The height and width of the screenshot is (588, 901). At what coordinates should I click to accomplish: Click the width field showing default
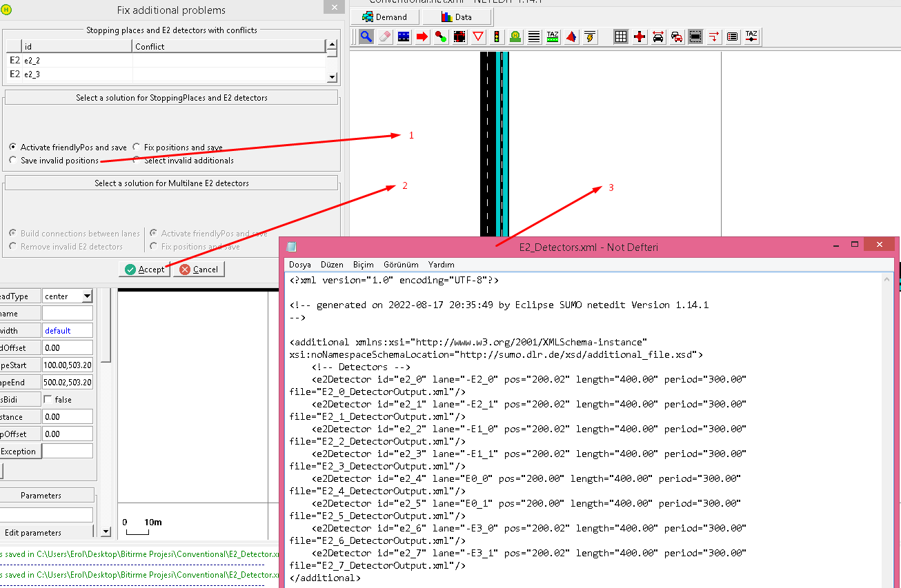(68, 331)
